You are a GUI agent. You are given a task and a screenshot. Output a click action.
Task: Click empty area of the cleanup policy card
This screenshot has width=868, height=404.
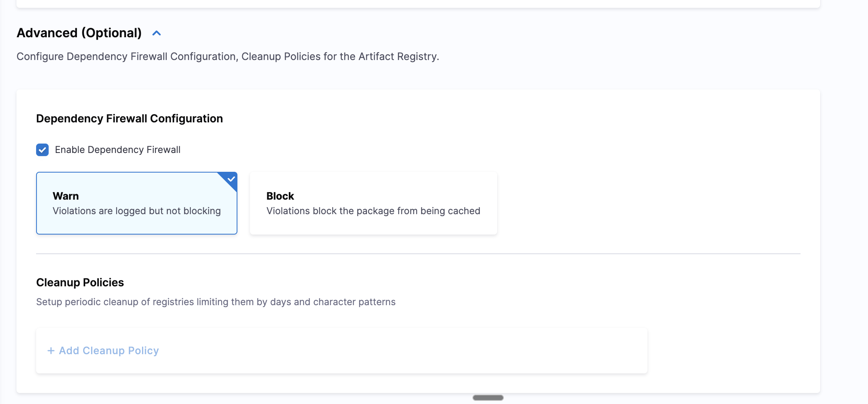tap(392, 351)
